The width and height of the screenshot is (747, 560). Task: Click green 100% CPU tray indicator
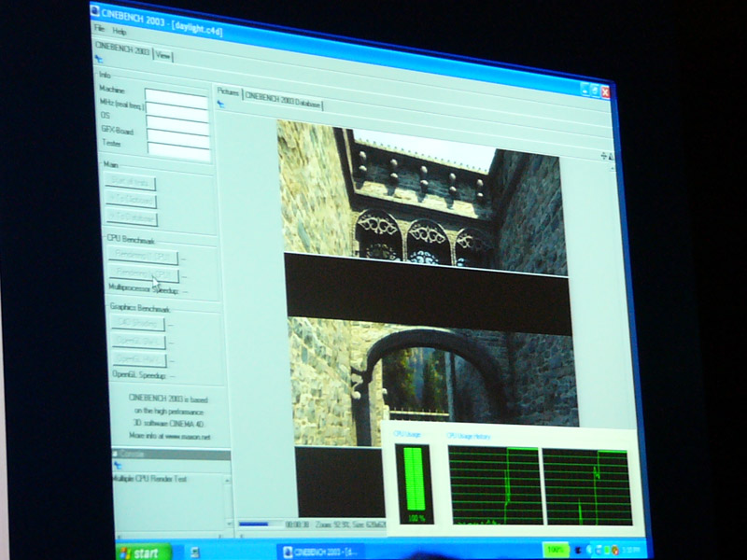point(556,550)
